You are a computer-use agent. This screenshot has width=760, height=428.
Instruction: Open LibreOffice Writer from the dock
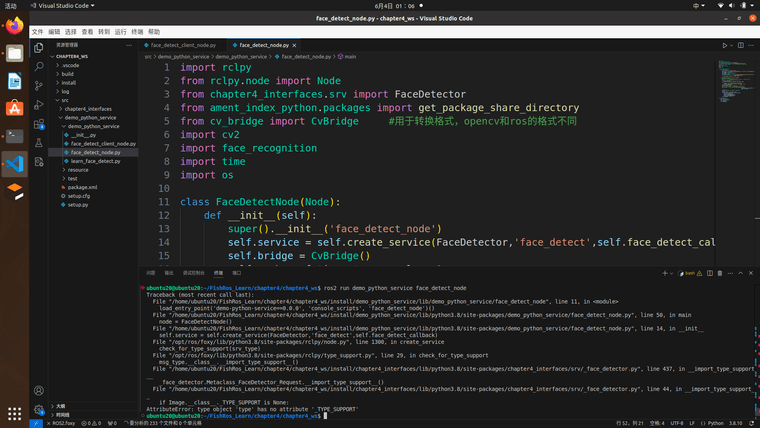point(15,81)
